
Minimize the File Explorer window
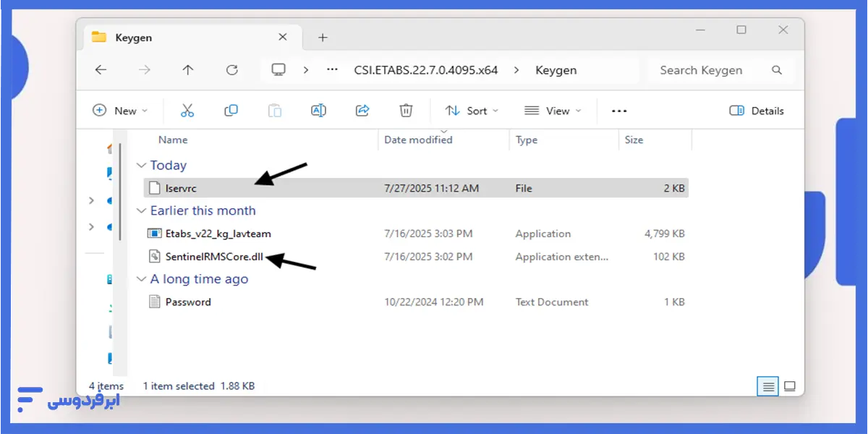point(700,30)
